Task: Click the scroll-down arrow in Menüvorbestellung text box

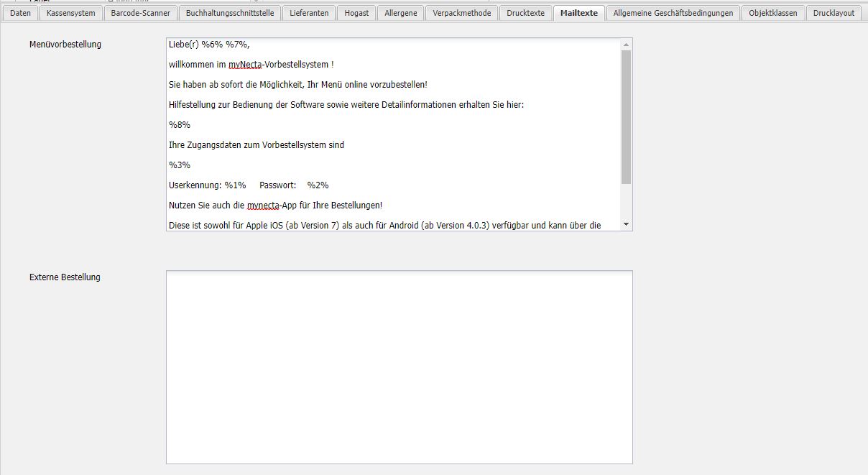Action: (x=626, y=224)
